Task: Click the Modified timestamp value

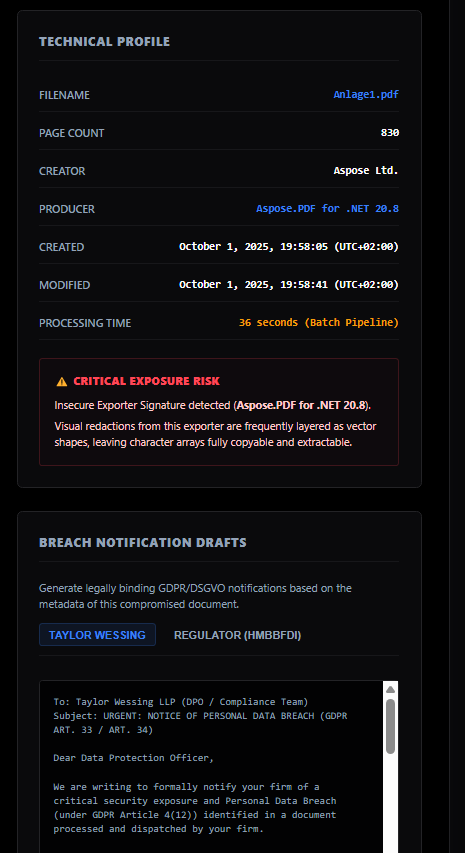Action: point(289,285)
